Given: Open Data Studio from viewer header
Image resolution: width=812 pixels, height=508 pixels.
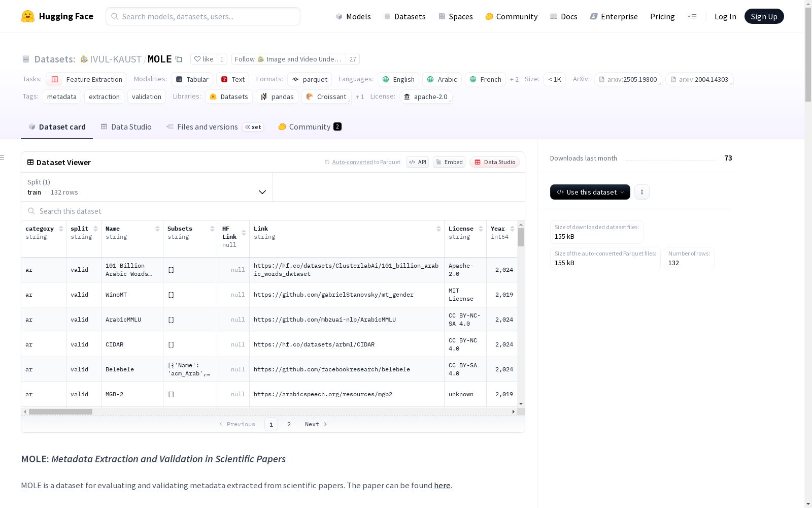Looking at the screenshot, I should (x=495, y=162).
